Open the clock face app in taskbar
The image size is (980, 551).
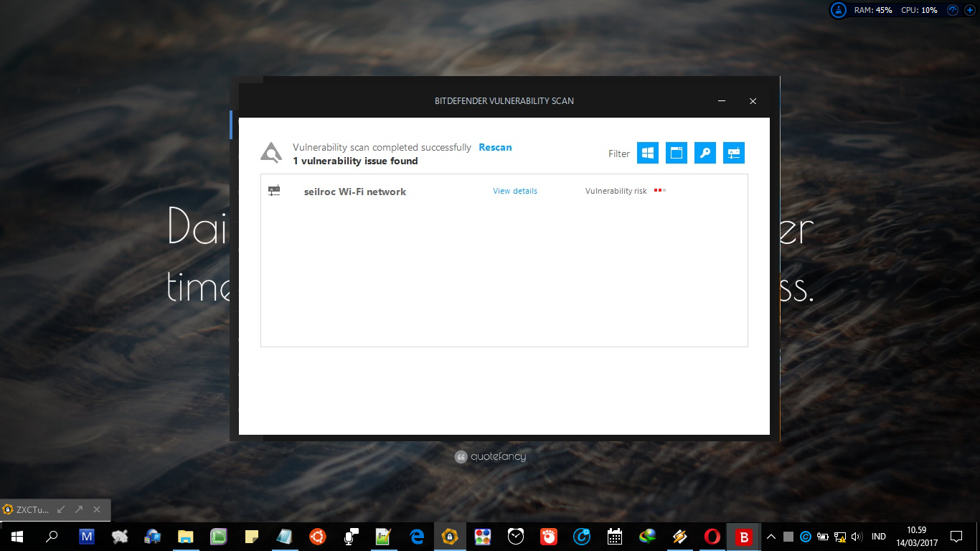(516, 536)
